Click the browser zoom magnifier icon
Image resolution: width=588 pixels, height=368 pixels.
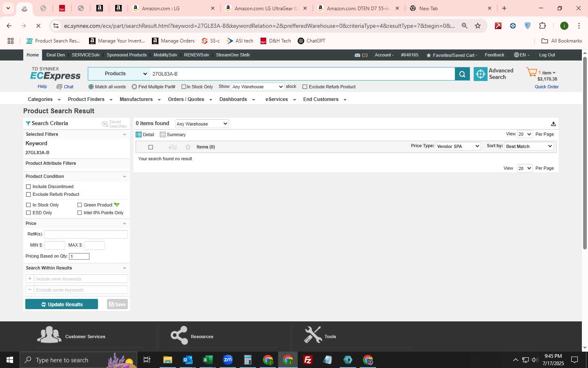[465, 26]
